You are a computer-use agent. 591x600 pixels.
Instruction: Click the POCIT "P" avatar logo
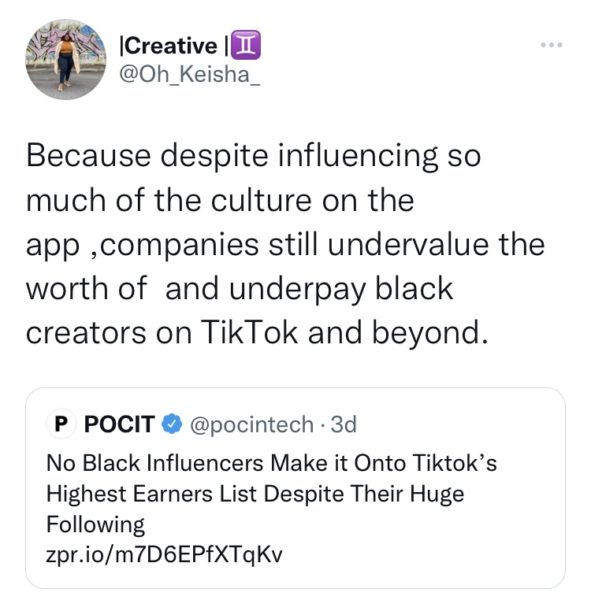pyautogui.click(x=62, y=424)
